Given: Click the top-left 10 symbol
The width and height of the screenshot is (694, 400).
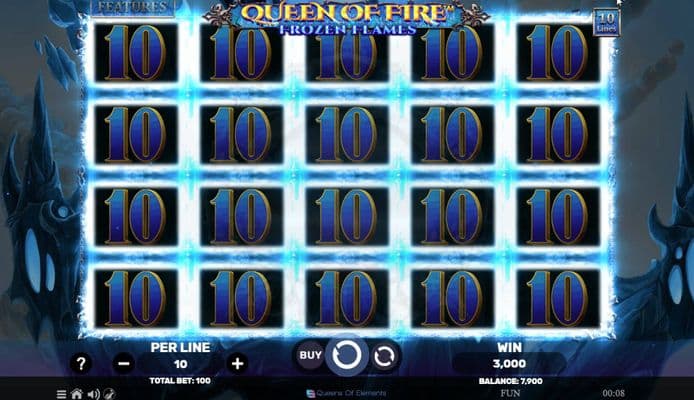Looking at the screenshot, I should pos(136,53).
